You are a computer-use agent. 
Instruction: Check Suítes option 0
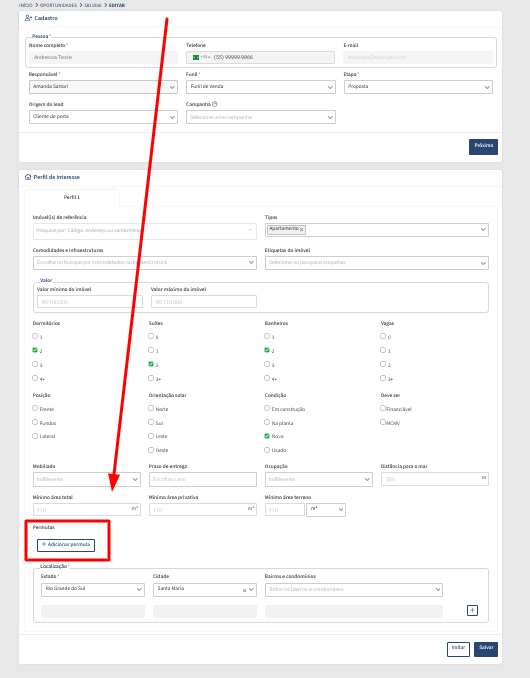151,336
